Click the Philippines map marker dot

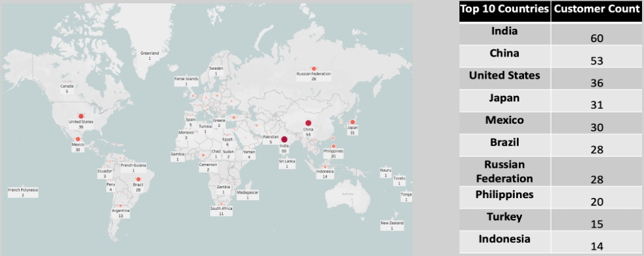tap(333, 146)
